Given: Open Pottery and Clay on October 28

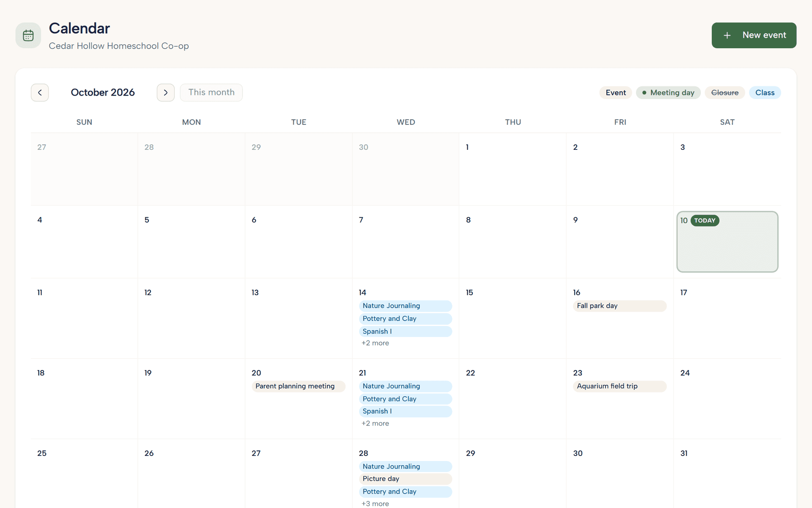Looking at the screenshot, I should (405, 491).
